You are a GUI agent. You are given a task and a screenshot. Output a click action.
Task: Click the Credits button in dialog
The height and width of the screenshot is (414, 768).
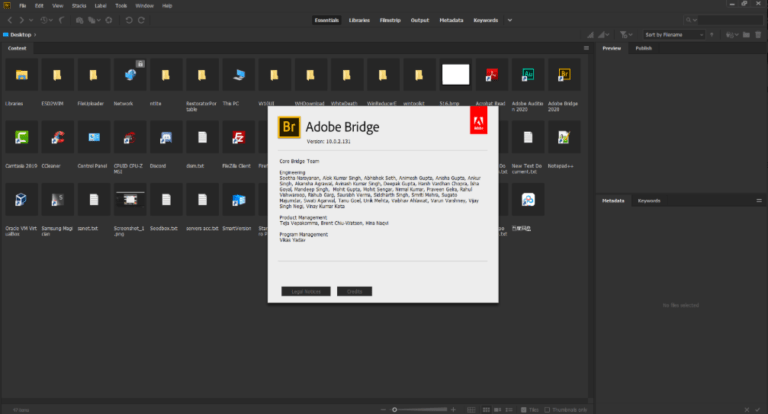tap(354, 292)
